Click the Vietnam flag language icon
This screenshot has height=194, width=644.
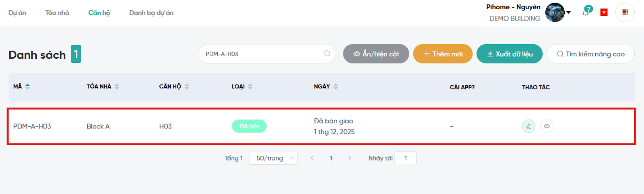604,12
